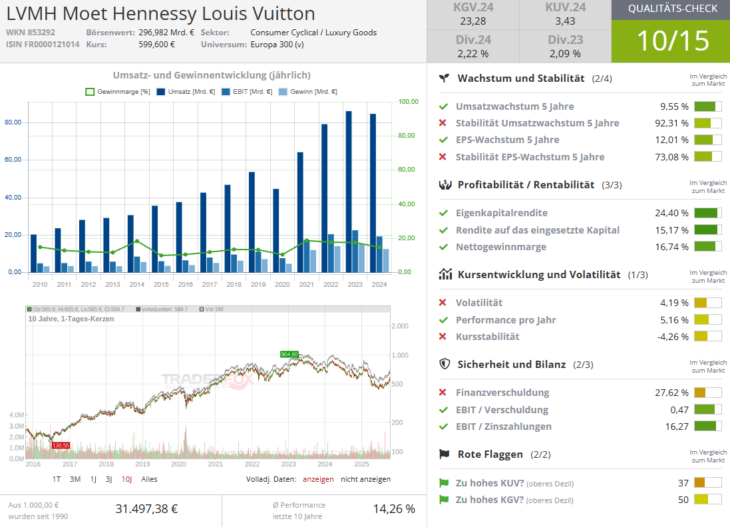Click the Finanzverschuldung market comparison bar
730x527 pixels.
click(707, 393)
